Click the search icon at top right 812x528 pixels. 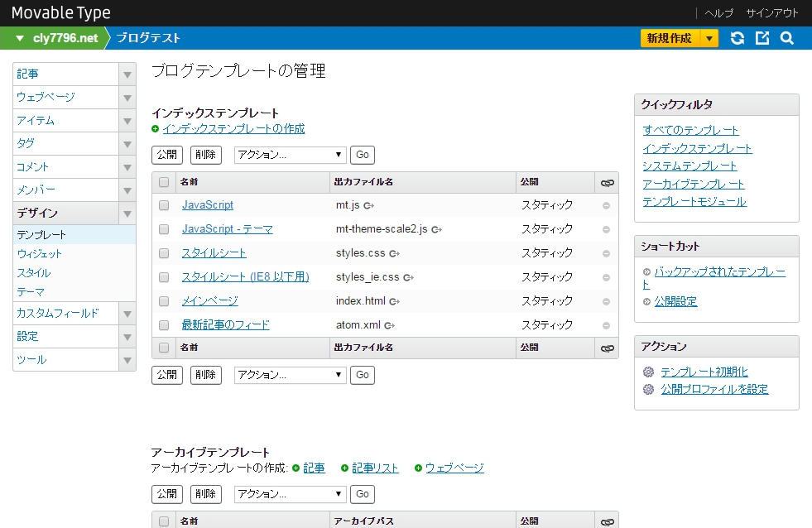pyautogui.click(x=786, y=38)
